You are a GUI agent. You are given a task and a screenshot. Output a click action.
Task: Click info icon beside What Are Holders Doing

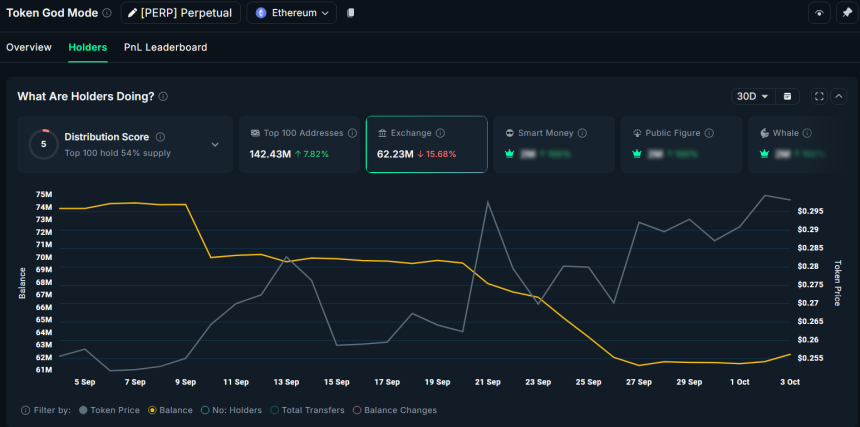pyautogui.click(x=163, y=97)
